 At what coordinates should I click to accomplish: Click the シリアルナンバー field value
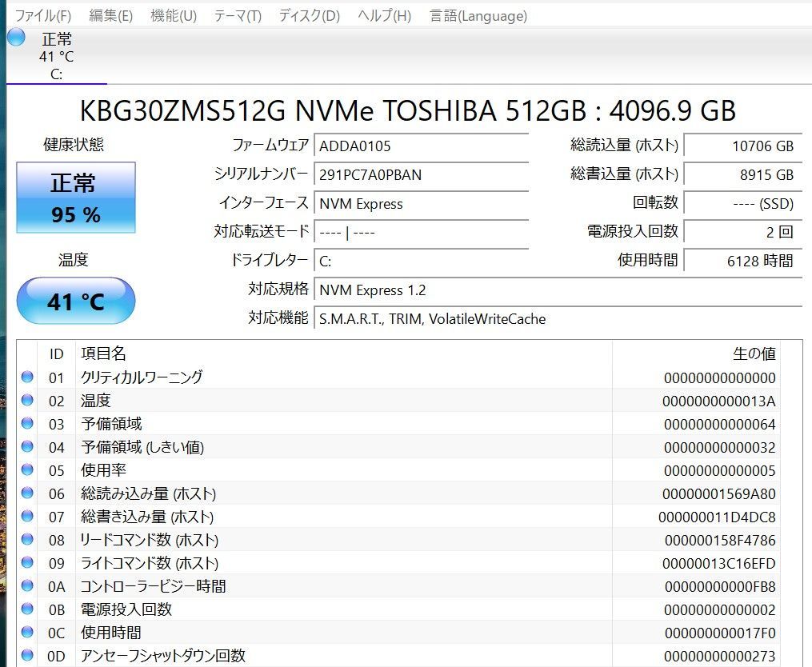(422, 174)
